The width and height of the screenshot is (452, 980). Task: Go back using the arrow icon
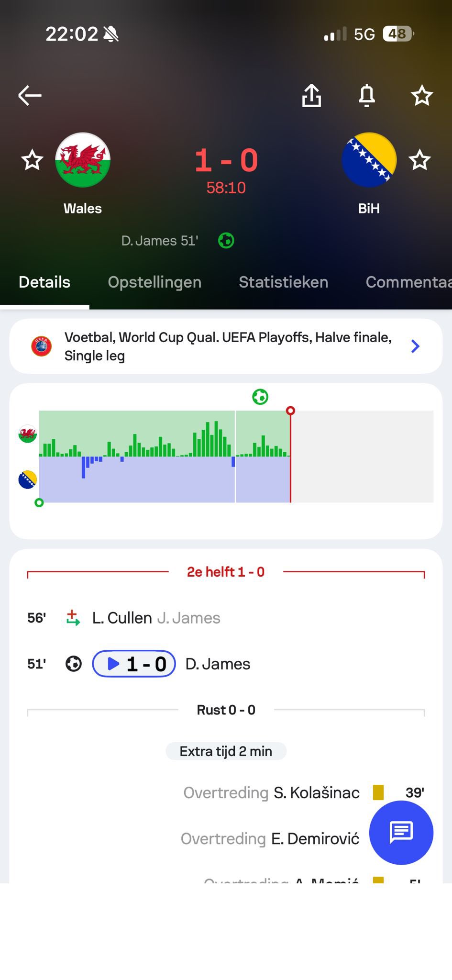tap(30, 95)
